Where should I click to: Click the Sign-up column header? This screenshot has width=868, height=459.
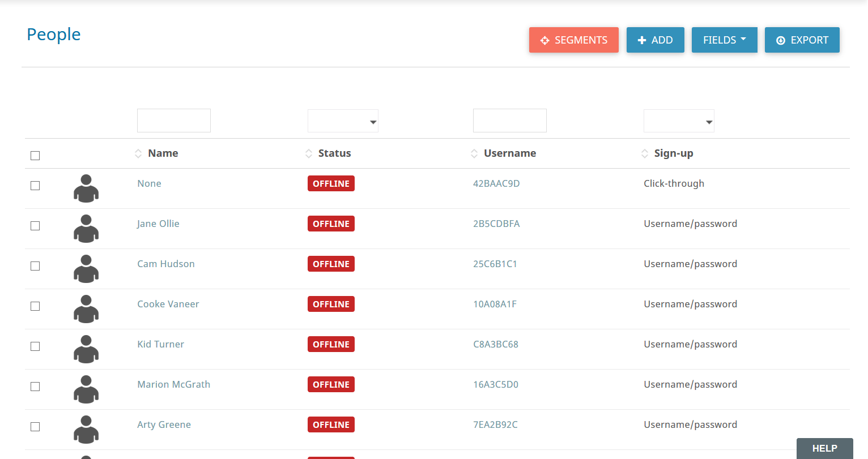coord(674,153)
